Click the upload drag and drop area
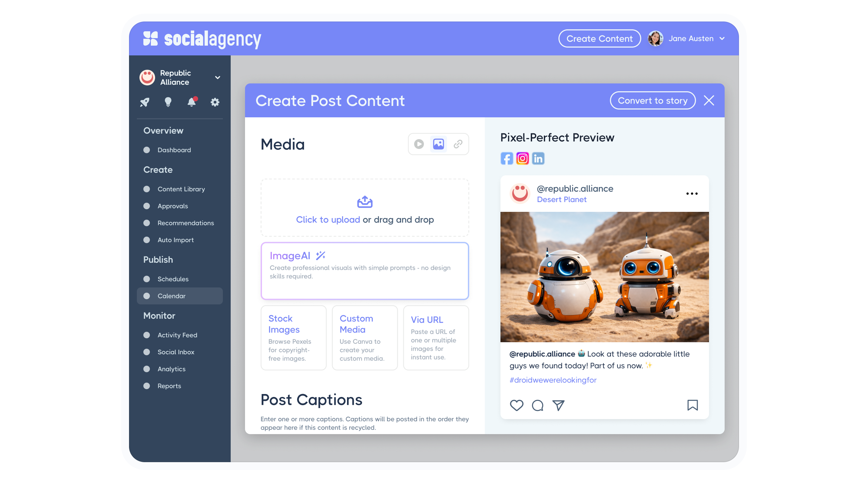Viewport: 868px width, 483px height. 365,208
